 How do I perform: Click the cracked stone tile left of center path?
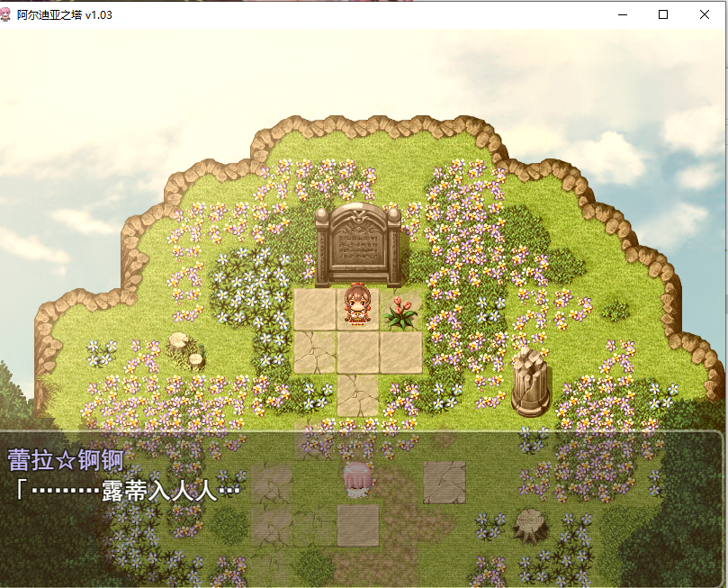tap(314, 352)
